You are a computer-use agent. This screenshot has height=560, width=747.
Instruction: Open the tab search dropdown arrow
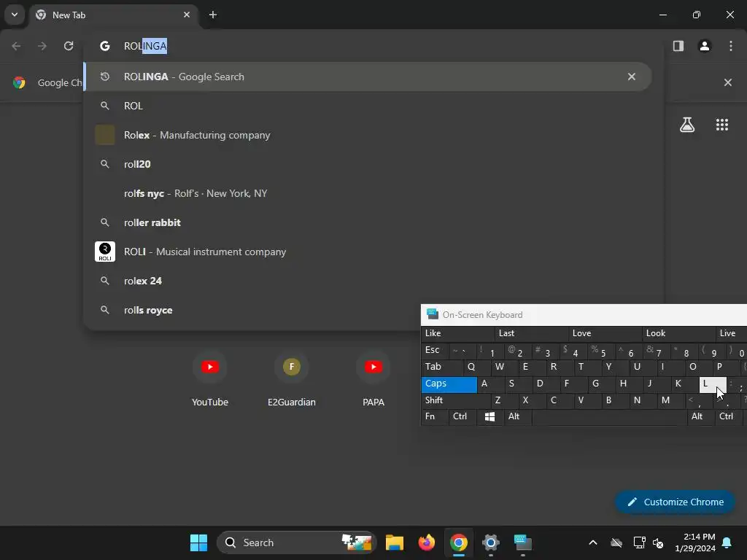pyautogui.click(x=15, y=15)
